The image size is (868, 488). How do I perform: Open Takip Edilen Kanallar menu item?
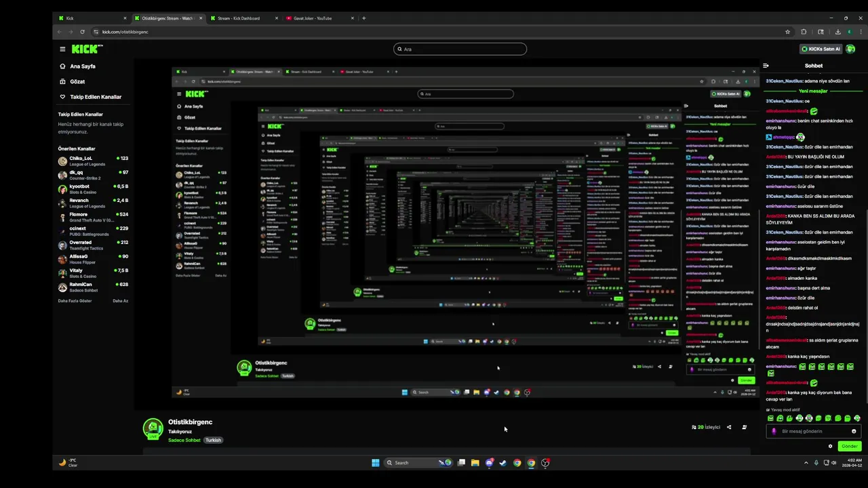pyautogui.click(x=95, y=97)
